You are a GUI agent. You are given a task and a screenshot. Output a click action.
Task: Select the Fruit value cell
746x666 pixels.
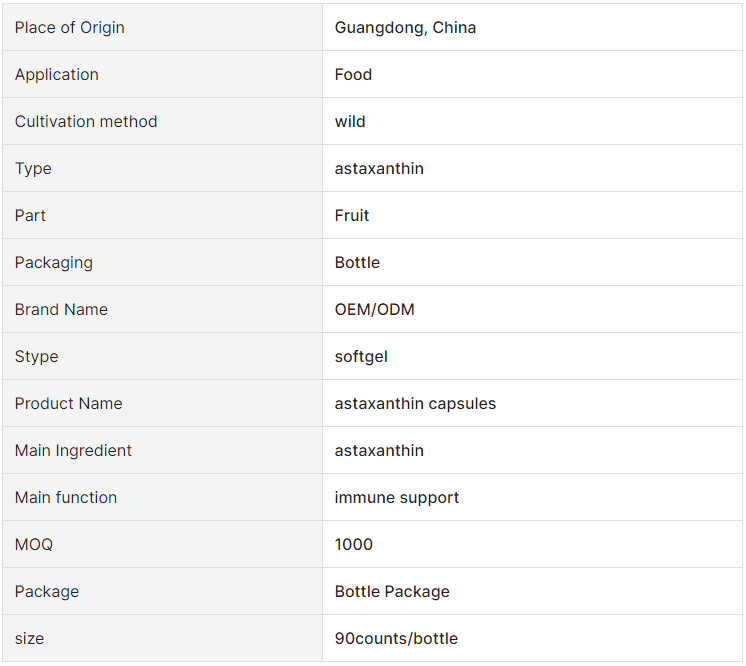pyautogui.click(x=532, y=215)
